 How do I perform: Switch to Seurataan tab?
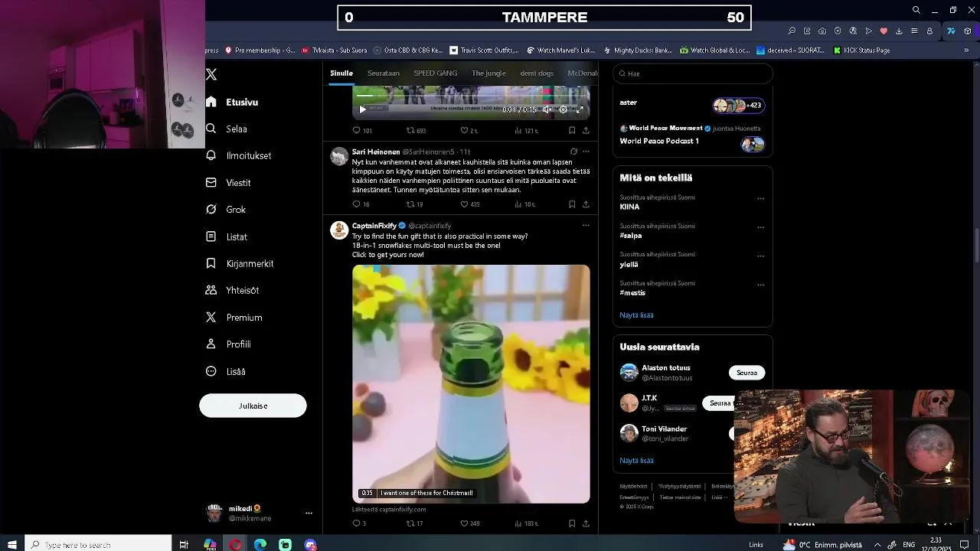384,73
